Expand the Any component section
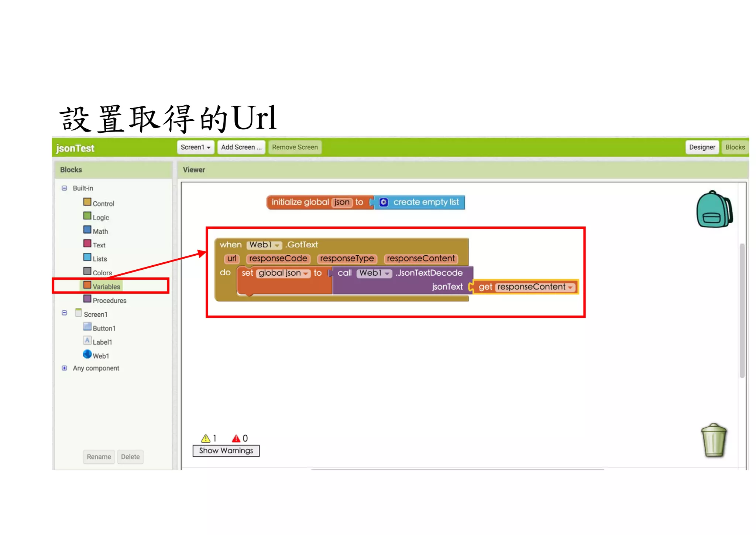 (x=64, y=368)
